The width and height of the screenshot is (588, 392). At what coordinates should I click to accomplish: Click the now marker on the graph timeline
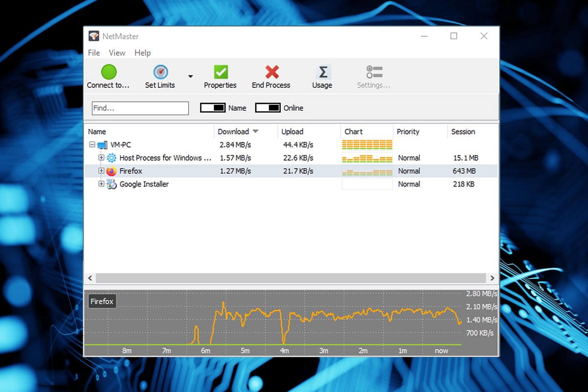coord(441,350)
